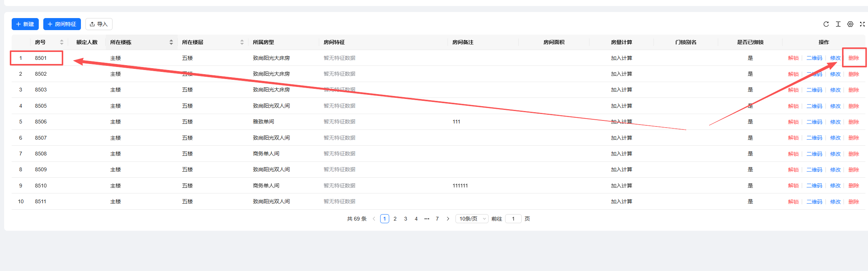
Task: Open the table density (row height) icon
Action: (838, 24)
